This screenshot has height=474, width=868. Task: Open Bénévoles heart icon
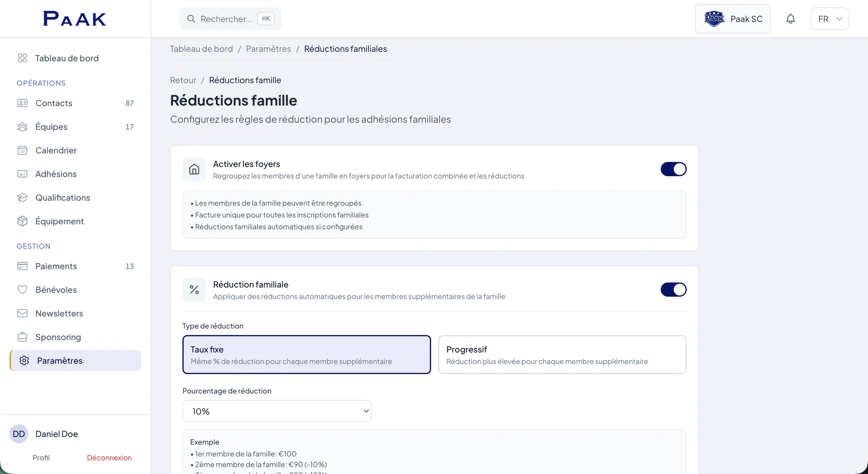coord(23,290)
